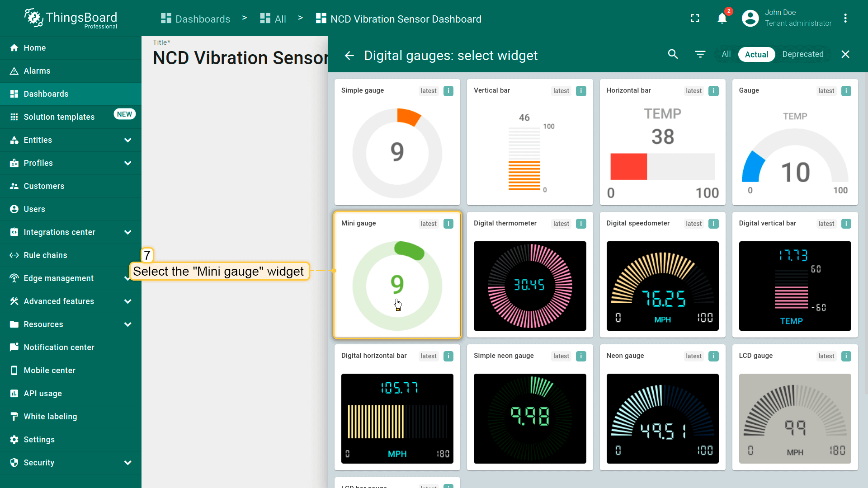This screenshot has height=488, width=868.
Task: Open the three-dot user menu
Action: click(845, 19)
